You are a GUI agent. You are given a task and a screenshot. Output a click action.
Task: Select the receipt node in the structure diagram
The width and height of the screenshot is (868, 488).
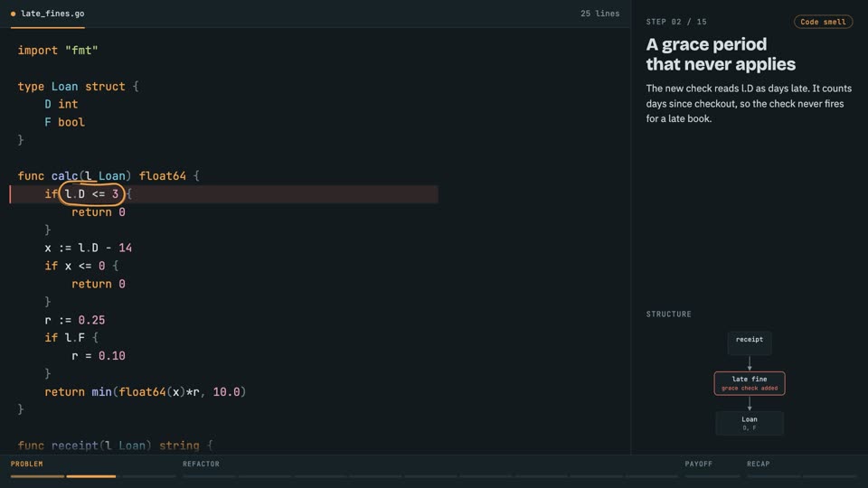[x=749, y=342]
